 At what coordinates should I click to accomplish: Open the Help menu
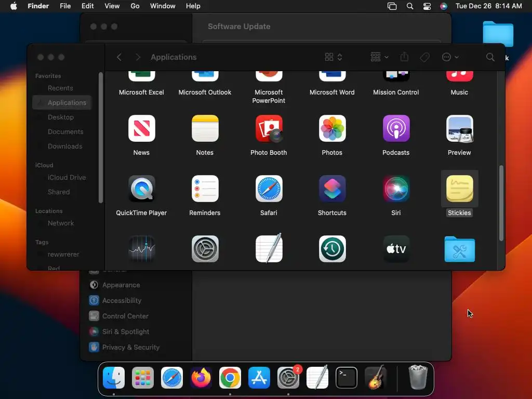(x=193, y=6)
